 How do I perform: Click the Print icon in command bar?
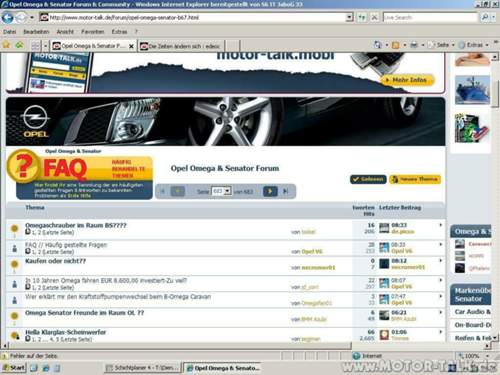tap(414, 45)
